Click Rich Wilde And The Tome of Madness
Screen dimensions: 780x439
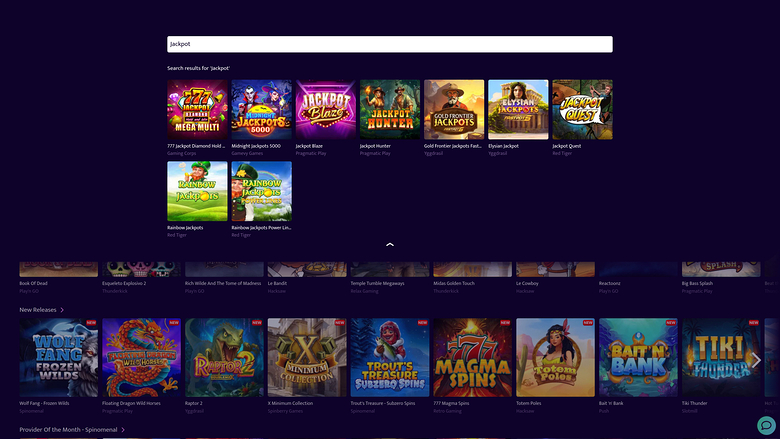pos(223,283)
